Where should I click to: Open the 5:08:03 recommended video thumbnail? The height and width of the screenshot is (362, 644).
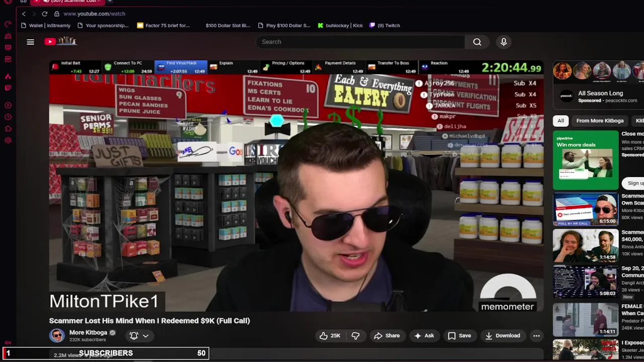click(586, 282)
